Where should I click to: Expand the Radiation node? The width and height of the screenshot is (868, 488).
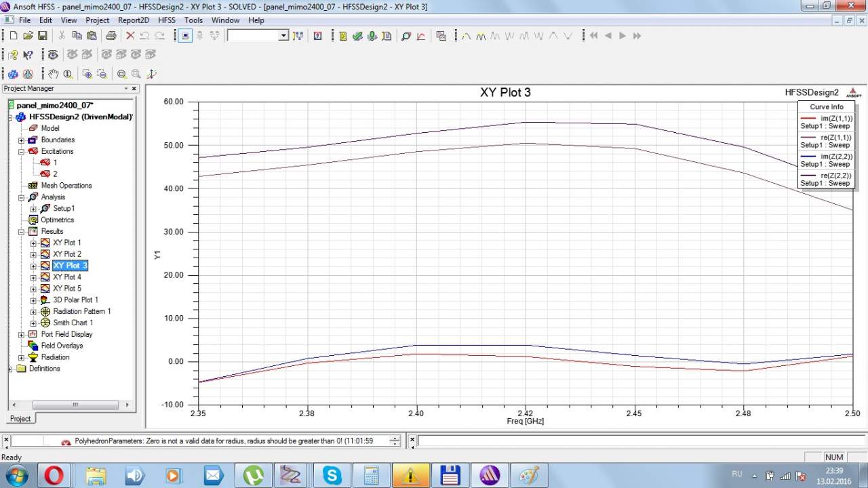pos(21,358)
